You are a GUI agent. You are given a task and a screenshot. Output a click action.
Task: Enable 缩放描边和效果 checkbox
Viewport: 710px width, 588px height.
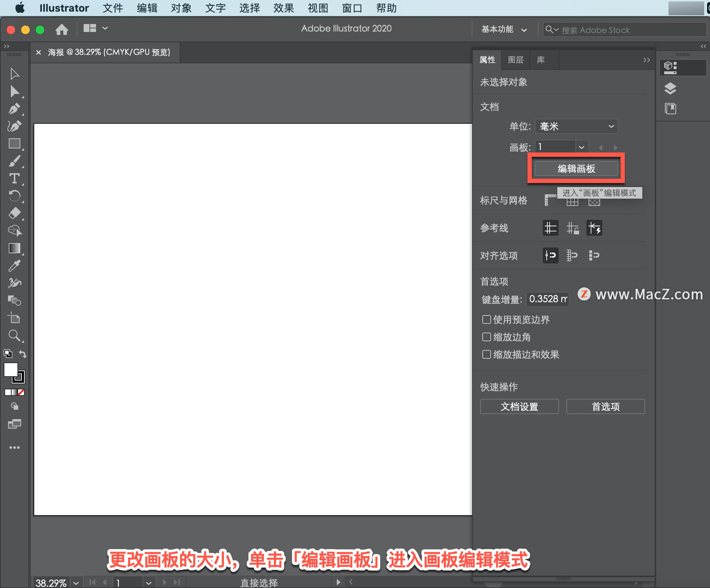coord(487,355)
